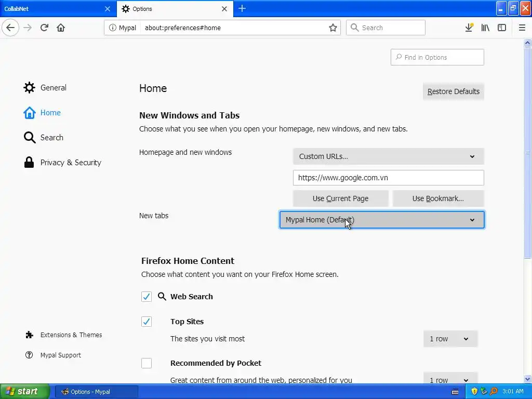Click the vertical scrollbar up arrow
This screenshot has height=399, width=532.
pyautogui.click(x=527, y=43)
